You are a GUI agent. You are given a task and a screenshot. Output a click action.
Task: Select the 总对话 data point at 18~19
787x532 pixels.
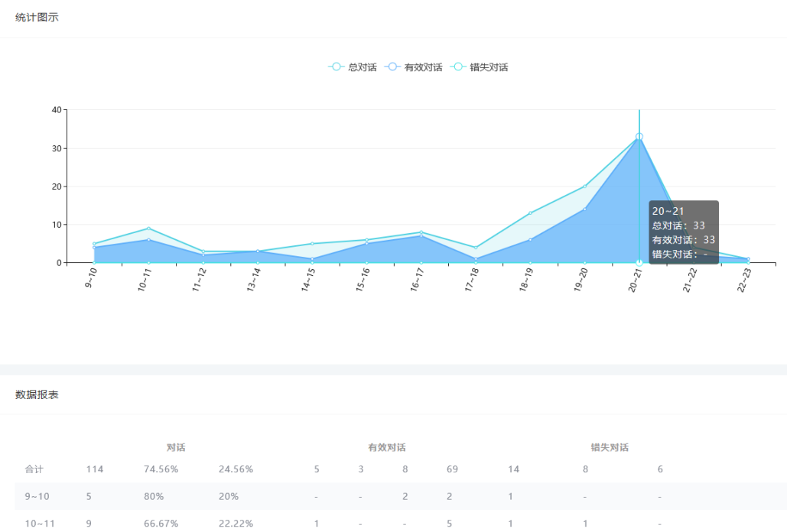530,213
